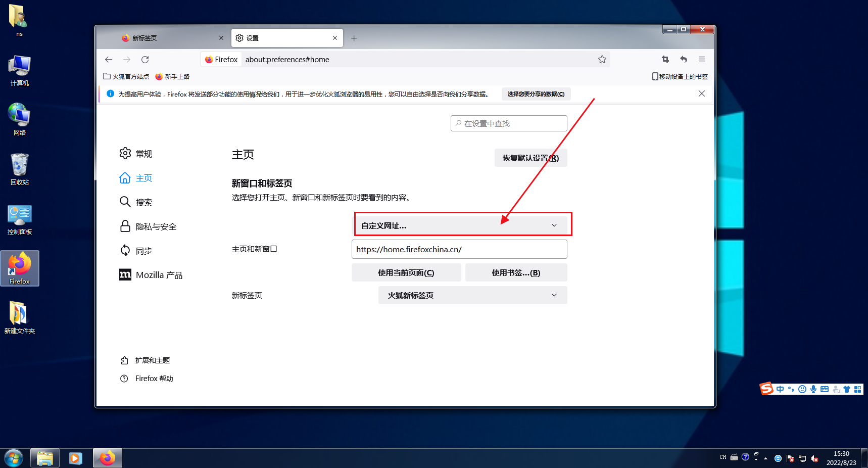Open media player from taskbar
The height and width of the screenshot is (468, 868).
[76, 458]
